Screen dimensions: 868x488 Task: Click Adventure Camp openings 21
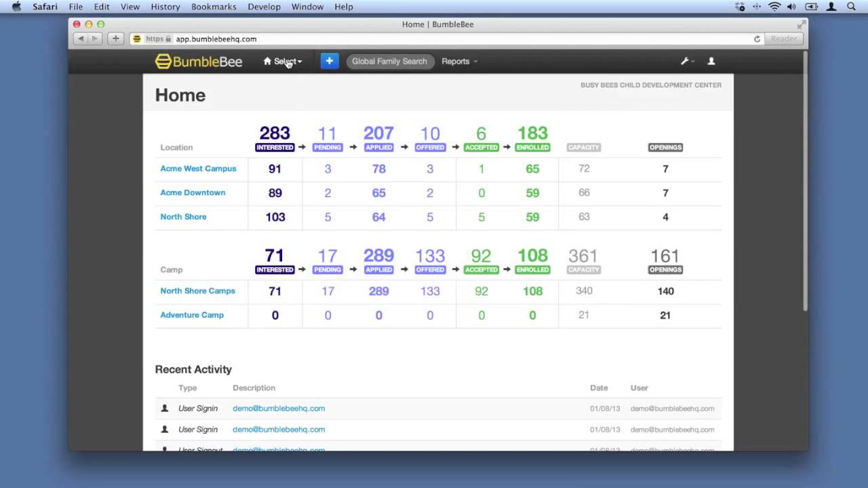[665, 315]
